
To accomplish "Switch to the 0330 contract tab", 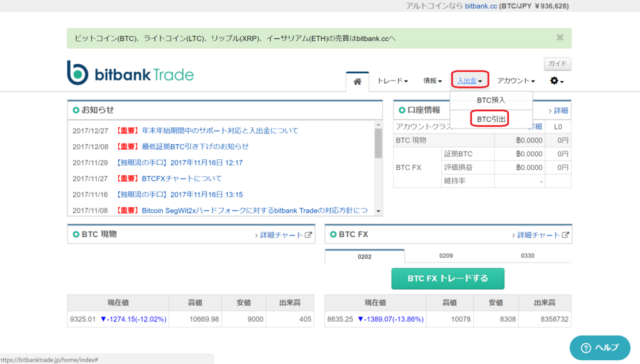I will pyautogui.click(x=527, y=255).
